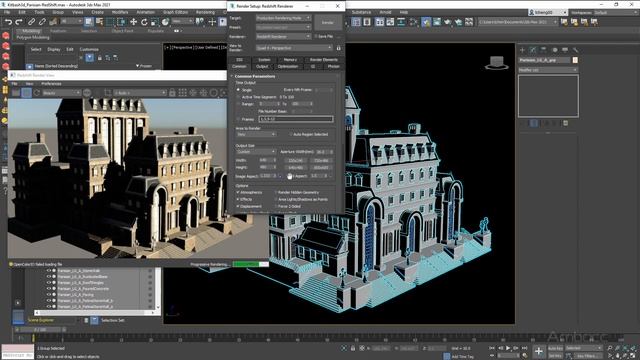
Task: Refresh the Redshift Render View render
Action: pyautogui.click(x=37, y=93)
